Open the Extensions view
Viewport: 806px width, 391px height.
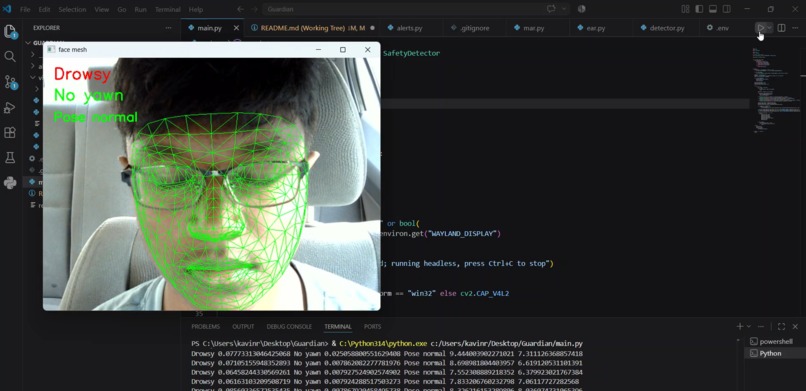click(10, 133)
